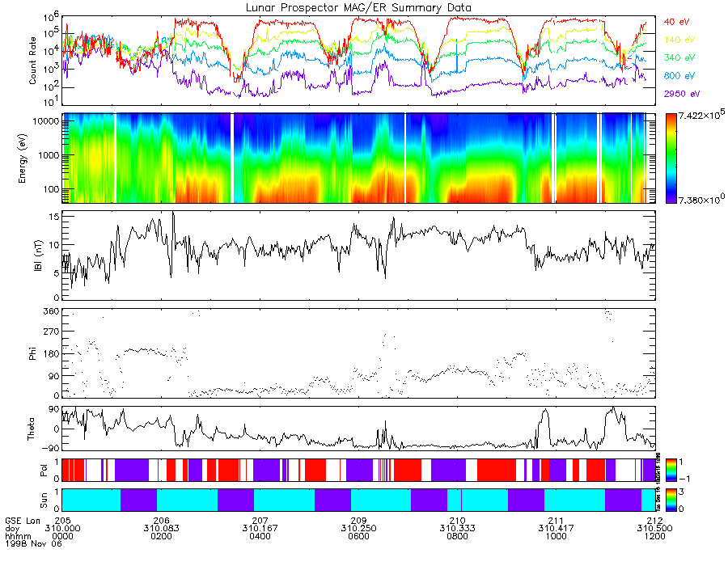The height and width of the screenshot is (566, 728).
Task: Click the Phi axis label
Action: click(32, 353)
